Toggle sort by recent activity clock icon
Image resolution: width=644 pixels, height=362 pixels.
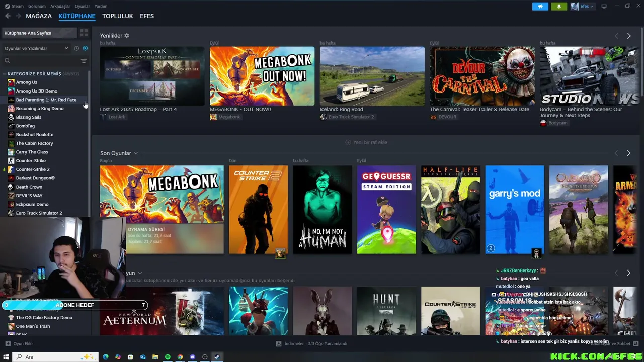(76, 48)
